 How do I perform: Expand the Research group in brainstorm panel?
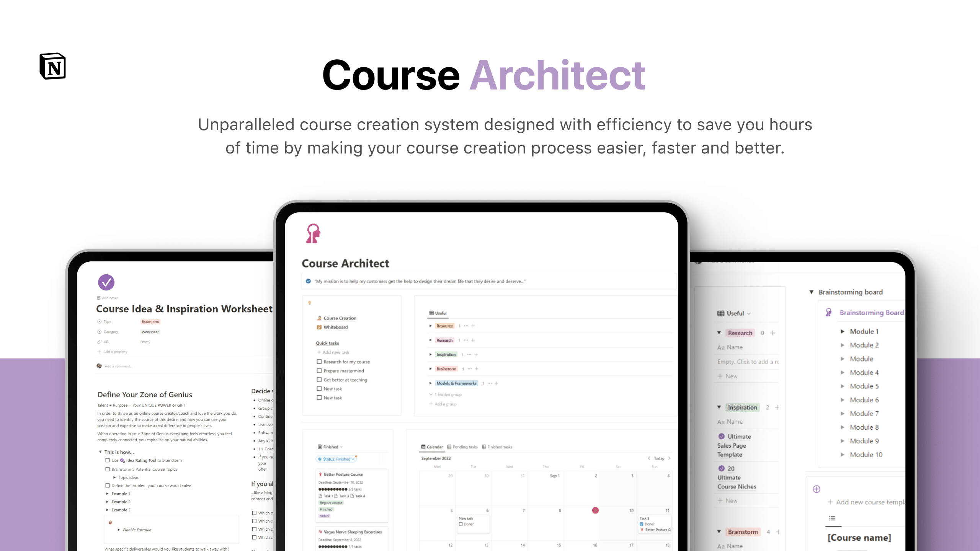[719, 333]
